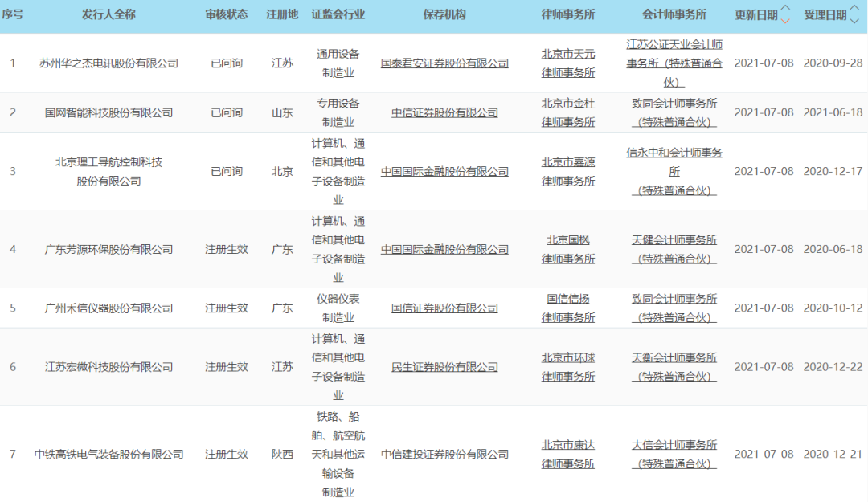The width and height of the screenshot is (868, 502).
Task: Open 天健会计师事务所 link
Action: coord(674,249)
